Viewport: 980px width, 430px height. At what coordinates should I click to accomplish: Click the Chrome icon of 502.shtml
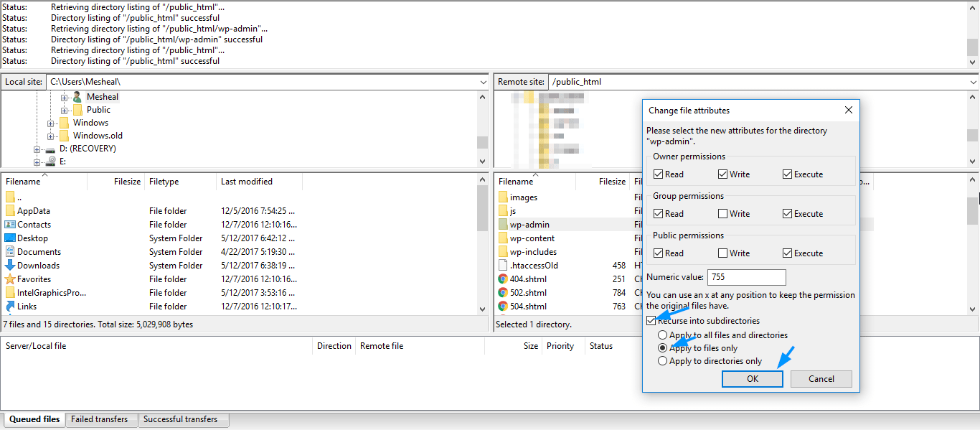(x=503, y=293)
